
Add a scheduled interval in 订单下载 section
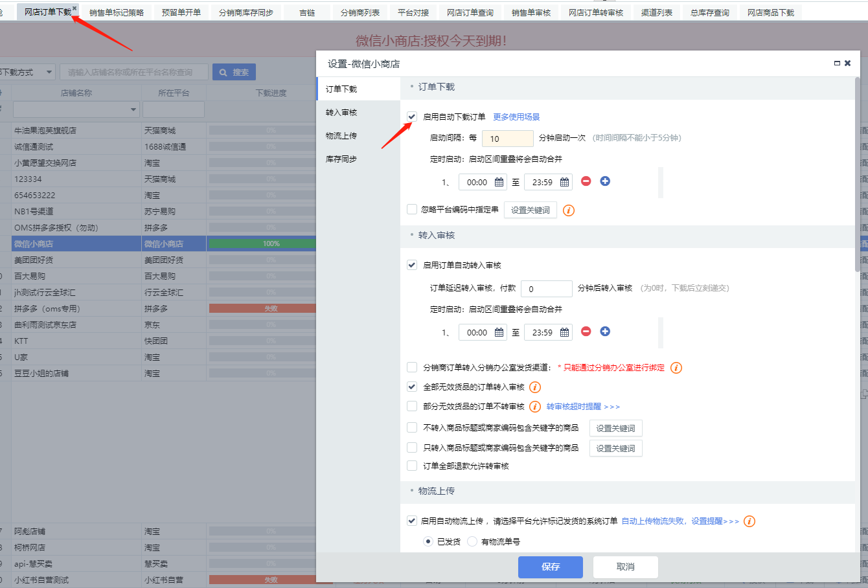click(x=605, y=181)
